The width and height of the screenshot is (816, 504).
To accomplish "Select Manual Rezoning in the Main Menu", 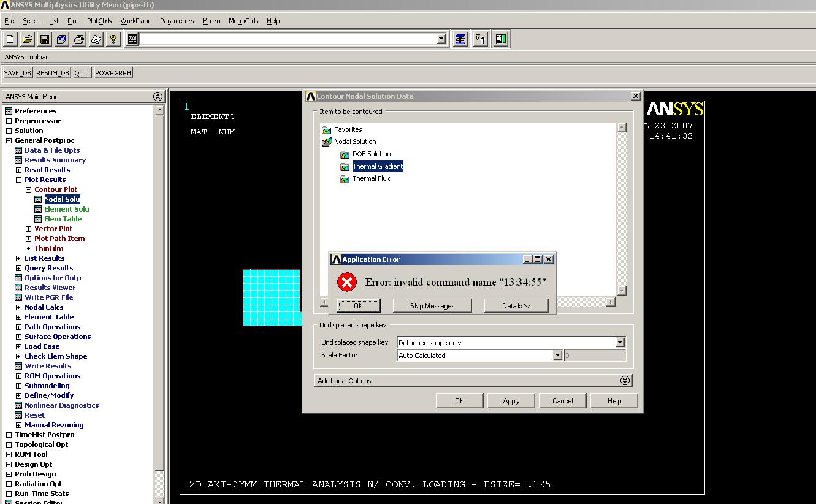I will 54,425.
